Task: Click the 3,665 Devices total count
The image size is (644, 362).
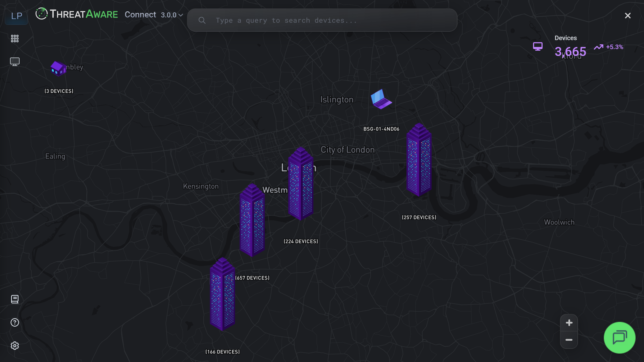Action: point(570,51)
